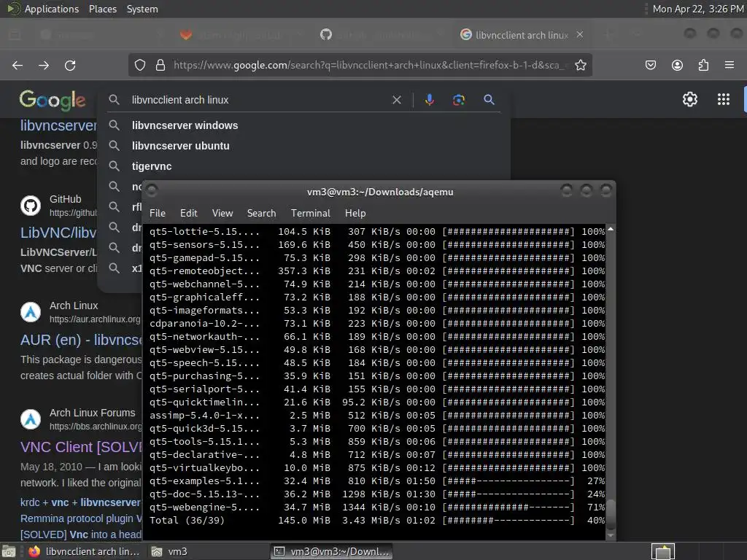
Task: Open the LibVNC/libvncserver GitHub result
Action: [x=58, y=233]
